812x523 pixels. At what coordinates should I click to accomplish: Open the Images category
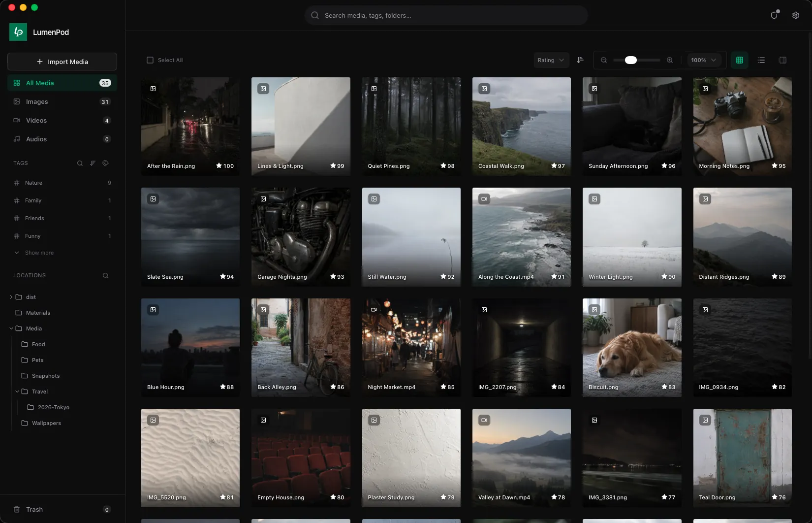click(62, 101)
